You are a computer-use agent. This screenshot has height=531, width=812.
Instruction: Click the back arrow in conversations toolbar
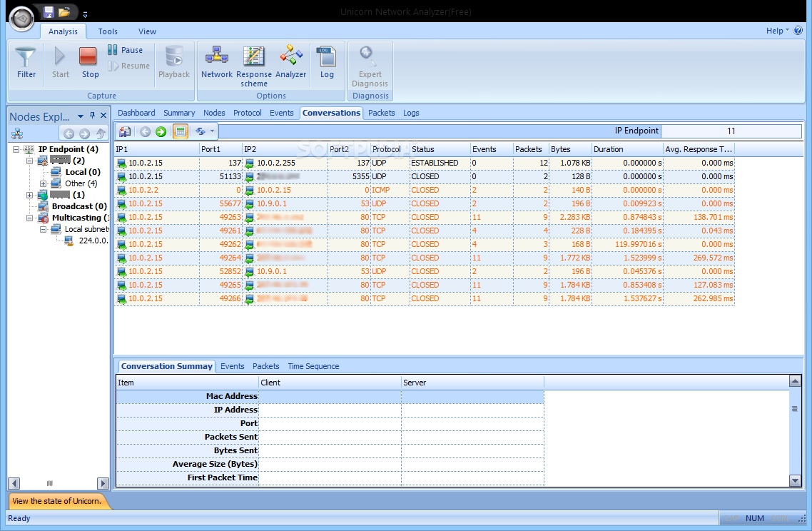point(145,131)
